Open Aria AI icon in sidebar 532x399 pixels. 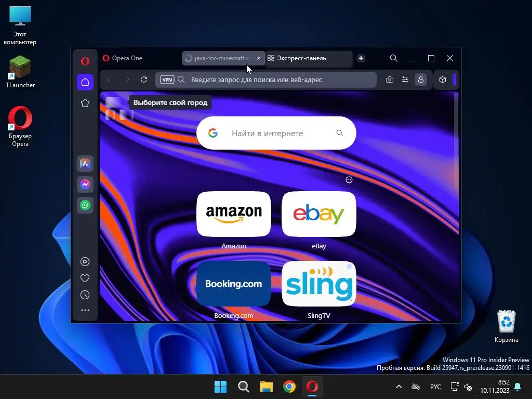coord(85,164)
